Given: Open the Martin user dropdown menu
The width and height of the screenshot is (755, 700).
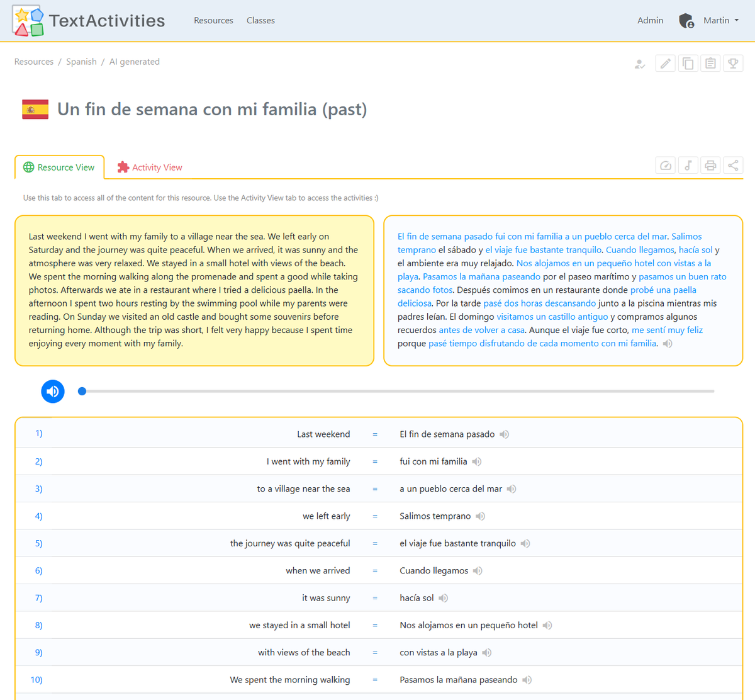Looking at the screenshot, I should point(721,21).
